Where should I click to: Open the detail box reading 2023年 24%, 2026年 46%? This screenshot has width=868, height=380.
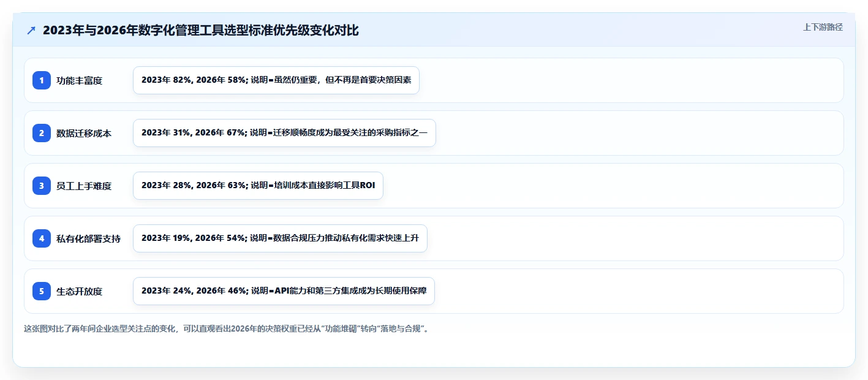click(284, 291)
